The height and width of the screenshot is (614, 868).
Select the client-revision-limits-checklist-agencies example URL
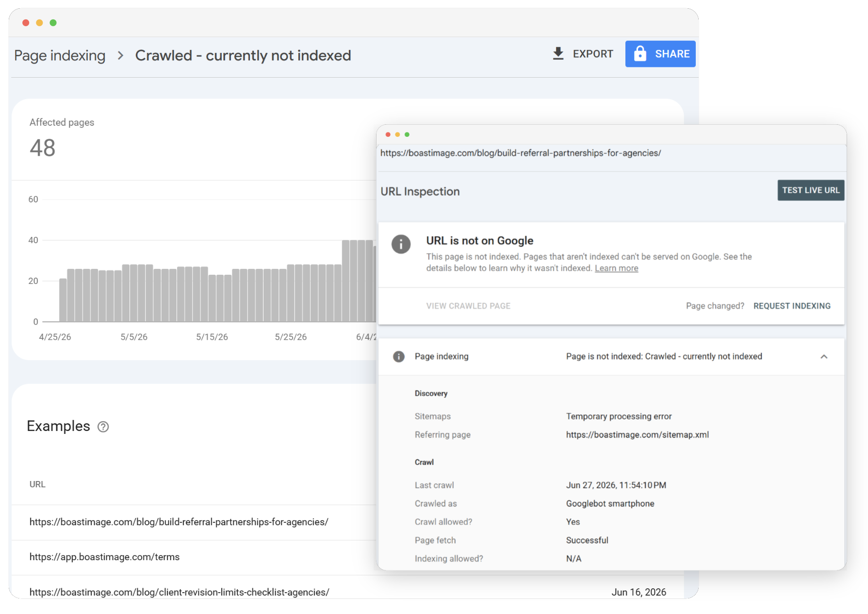(x=179, y=592)
